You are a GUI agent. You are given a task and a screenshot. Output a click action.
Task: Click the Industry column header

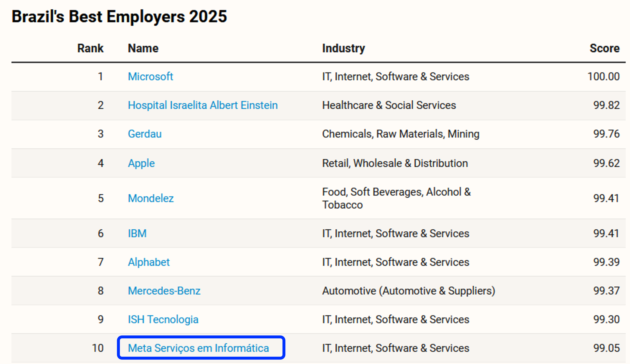coord(343,48)
